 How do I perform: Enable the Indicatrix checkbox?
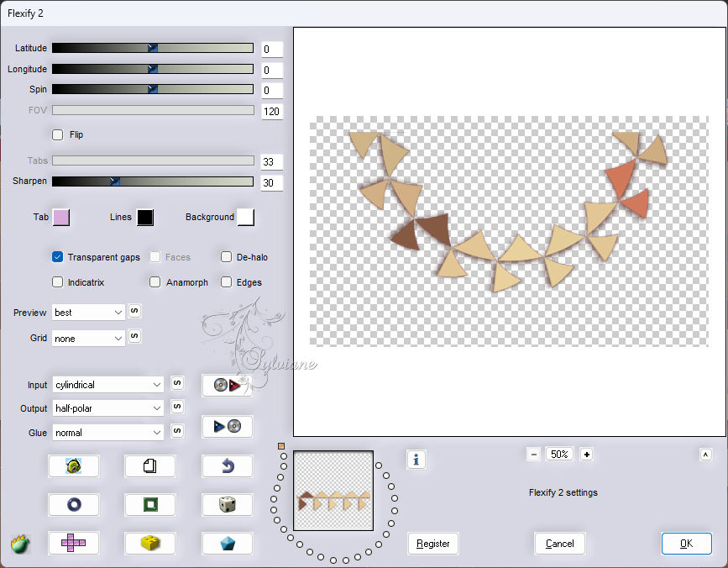click(58, 282)
